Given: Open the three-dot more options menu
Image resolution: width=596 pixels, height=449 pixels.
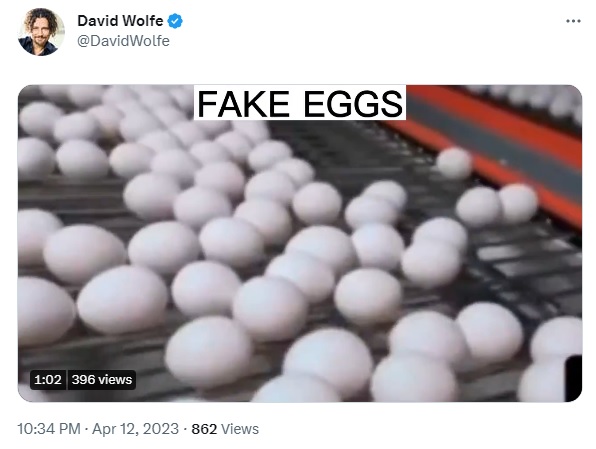Looking at the screenshot, I should [573, 21].
